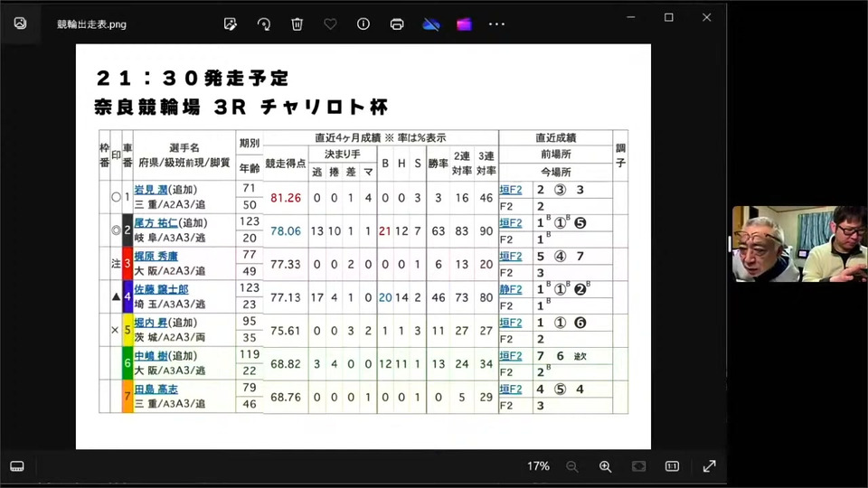The image size is (868, 488).
Task: Click the player name 中嶋 樹
Action: pos(151,356)
